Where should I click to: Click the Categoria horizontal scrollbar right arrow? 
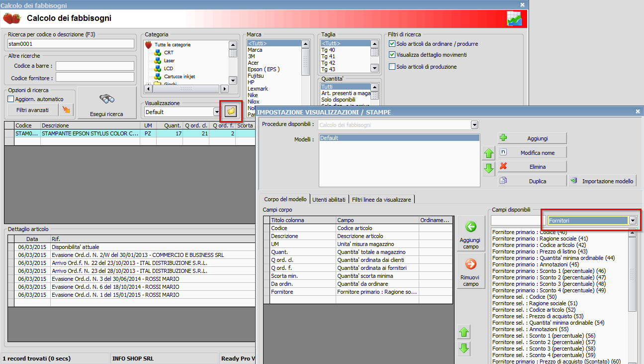(224, 89)
